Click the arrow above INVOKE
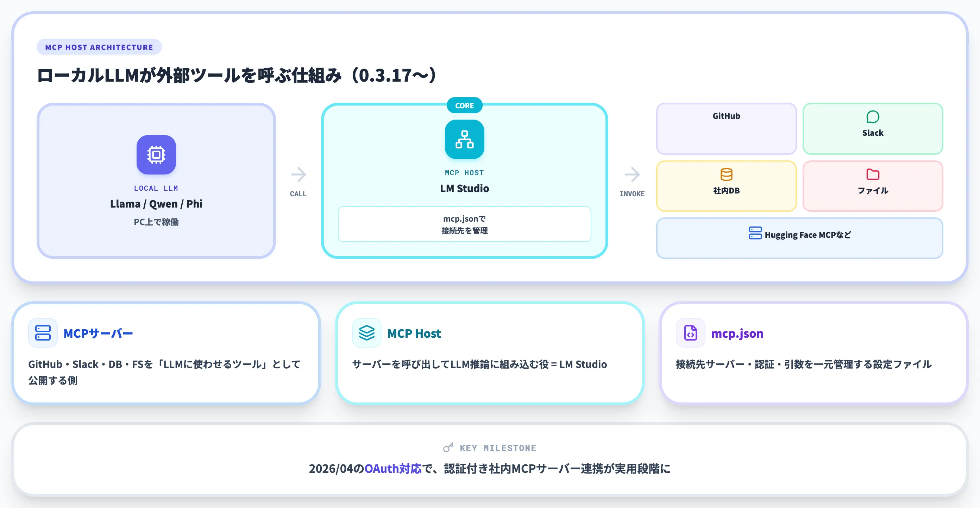The width and height of the screenshot is (980, 508). click(x=632, y=174)
